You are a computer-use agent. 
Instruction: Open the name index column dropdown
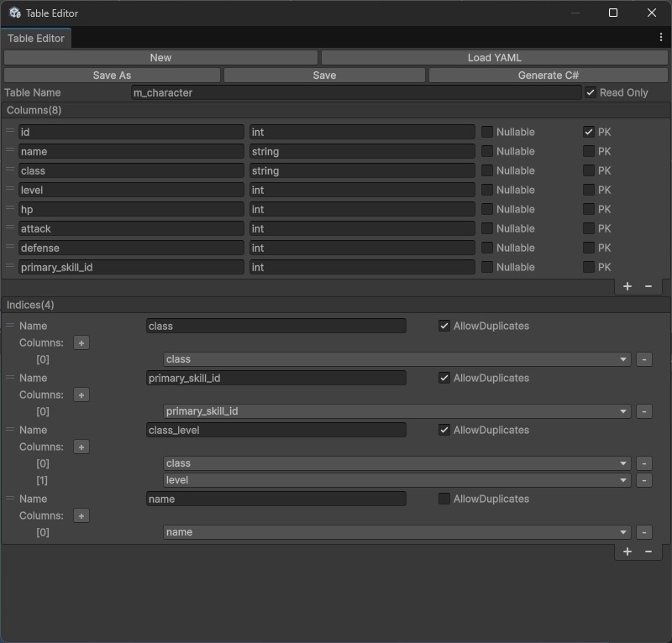click(396, 532)
